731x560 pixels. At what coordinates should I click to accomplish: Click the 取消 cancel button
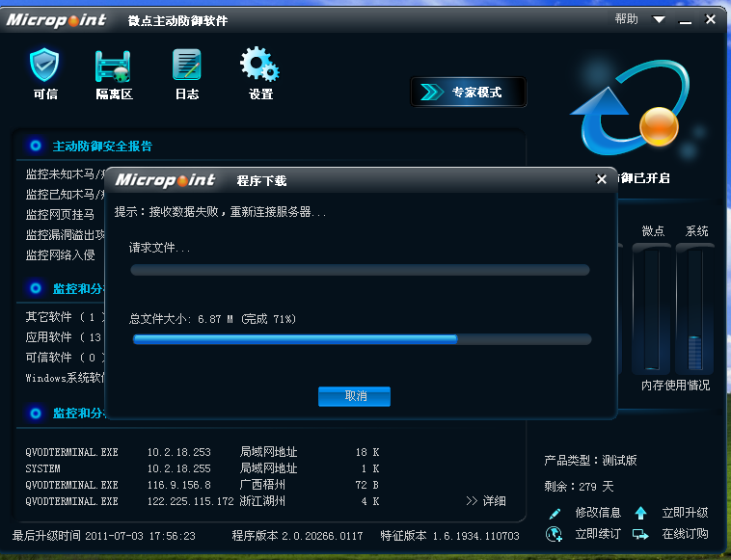(x=354, y=396)
